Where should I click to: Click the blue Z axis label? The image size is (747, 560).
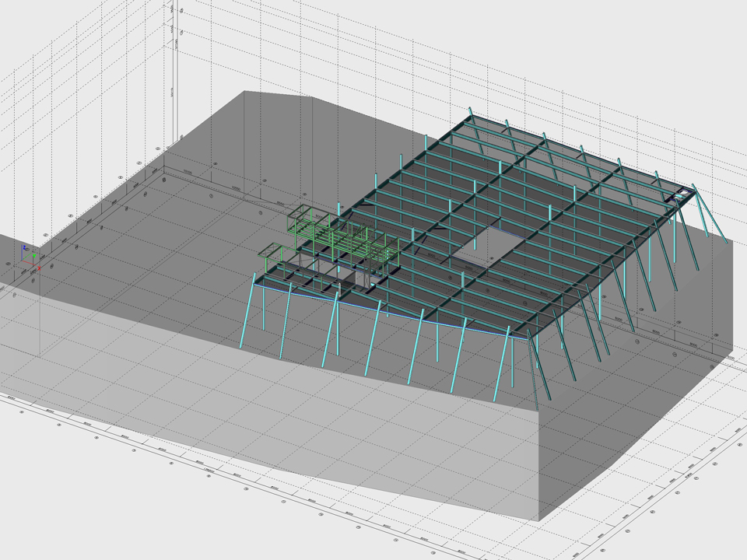click(x=24, y=247)
